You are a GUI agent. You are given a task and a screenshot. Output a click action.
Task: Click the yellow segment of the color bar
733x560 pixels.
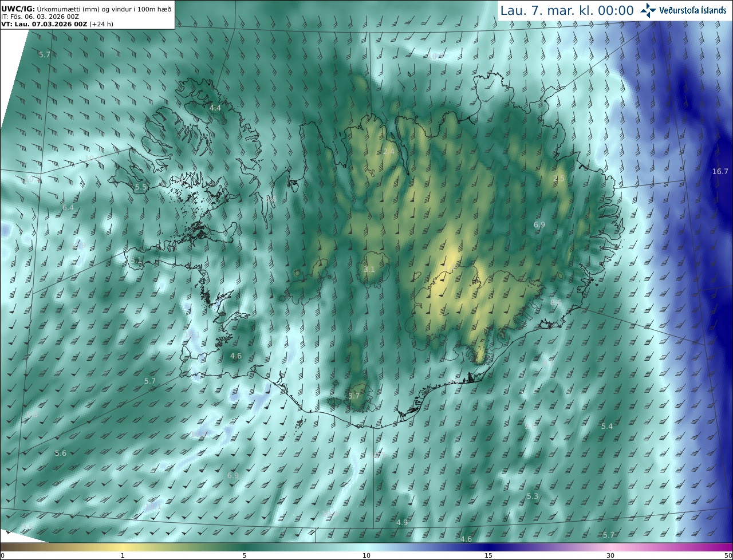click(123, 547)
